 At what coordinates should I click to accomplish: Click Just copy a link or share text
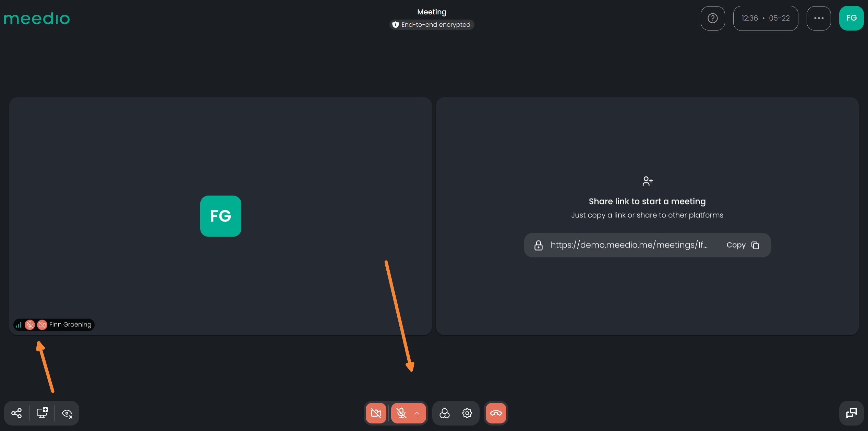pyautogui.click(x=647, y=215)
